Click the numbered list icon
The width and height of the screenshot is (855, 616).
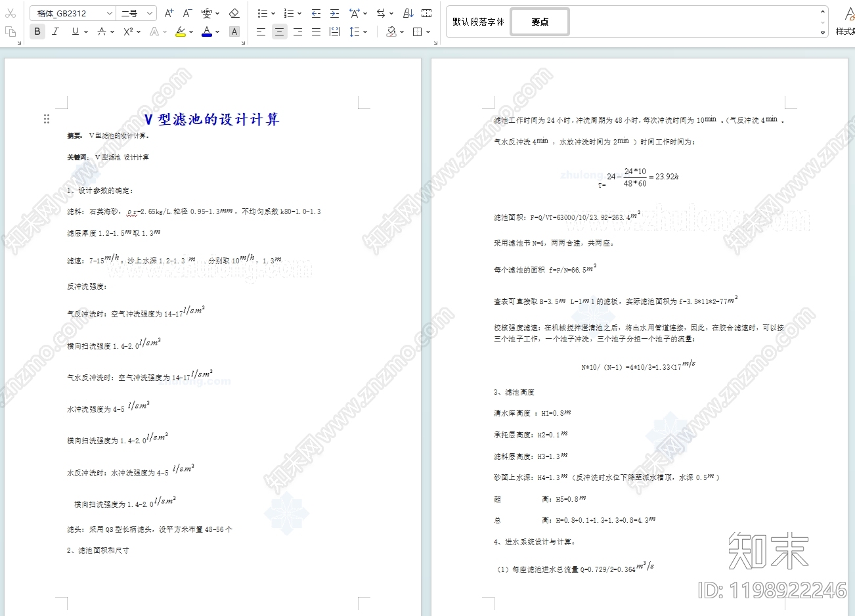coord(289,13)
